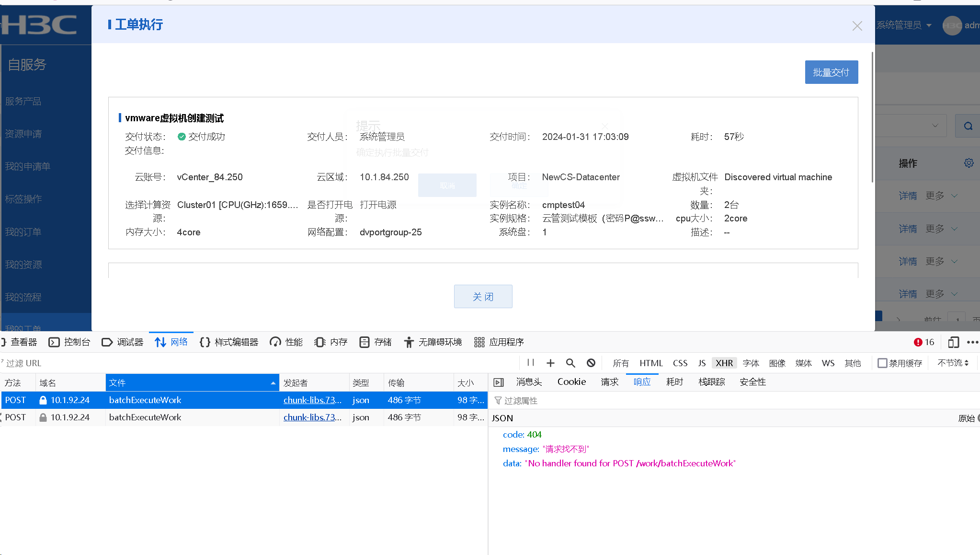The image size is (980, 555).
Task: Click the 过滤属性 filter field
Action: tap(734, 401)
